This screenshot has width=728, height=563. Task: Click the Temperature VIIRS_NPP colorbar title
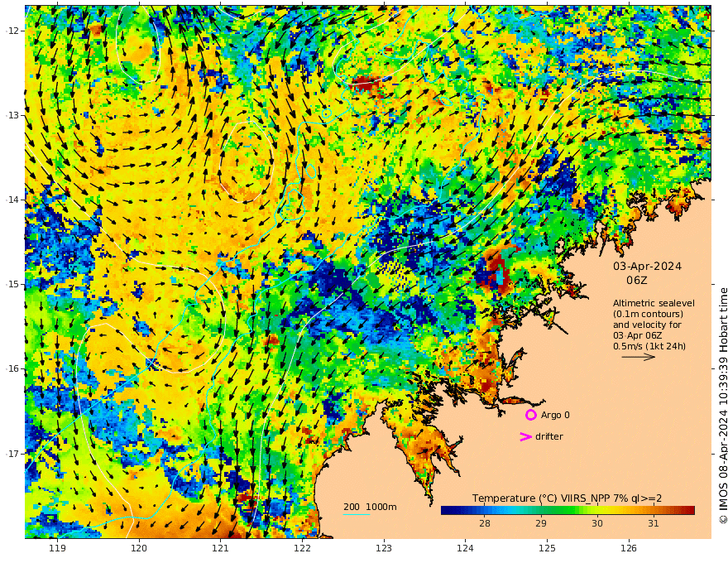point(567,498)
